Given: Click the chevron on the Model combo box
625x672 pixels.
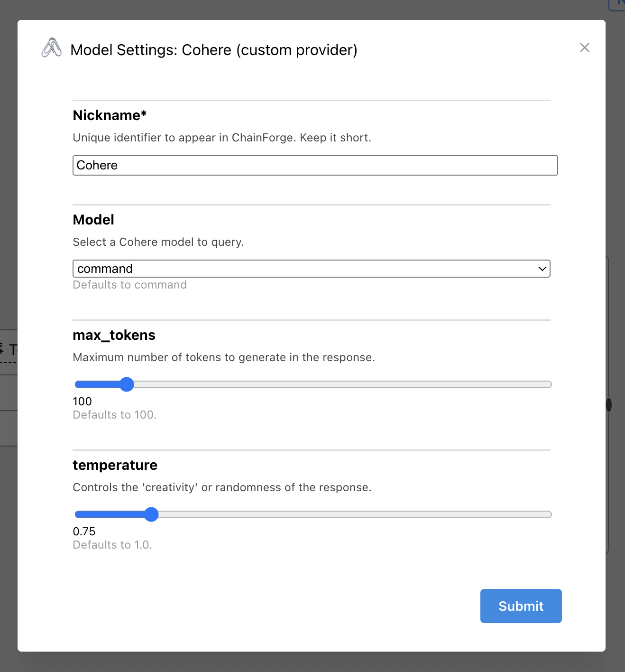Looking at the screenshot, I should [542, 269].
